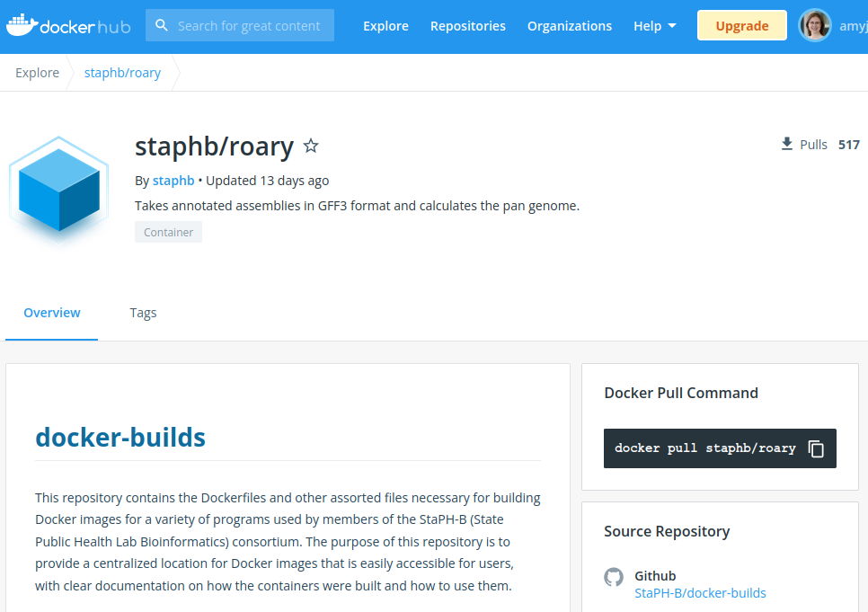Star the staphb/roary repository

[x=310, y=145]
